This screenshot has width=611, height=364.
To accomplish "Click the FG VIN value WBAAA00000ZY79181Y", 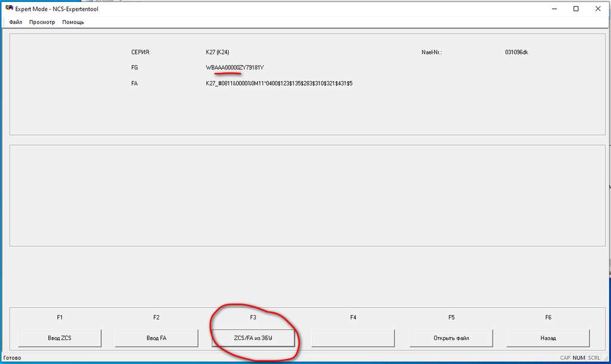I will (234, 68).
